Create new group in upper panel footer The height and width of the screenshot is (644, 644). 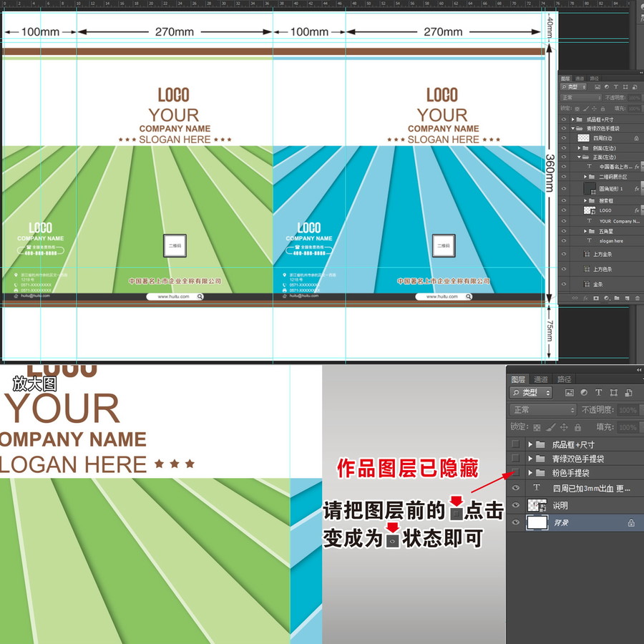click(617, 298)
